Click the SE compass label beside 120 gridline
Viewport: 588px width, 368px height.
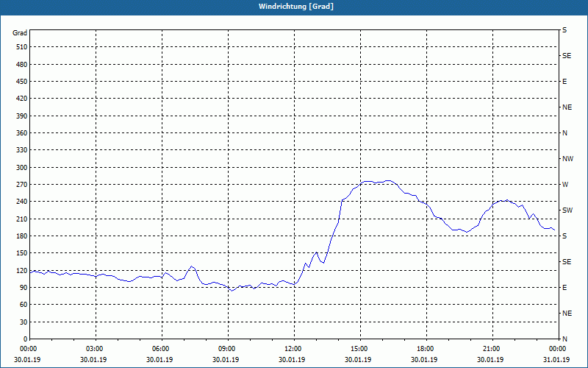567,262
